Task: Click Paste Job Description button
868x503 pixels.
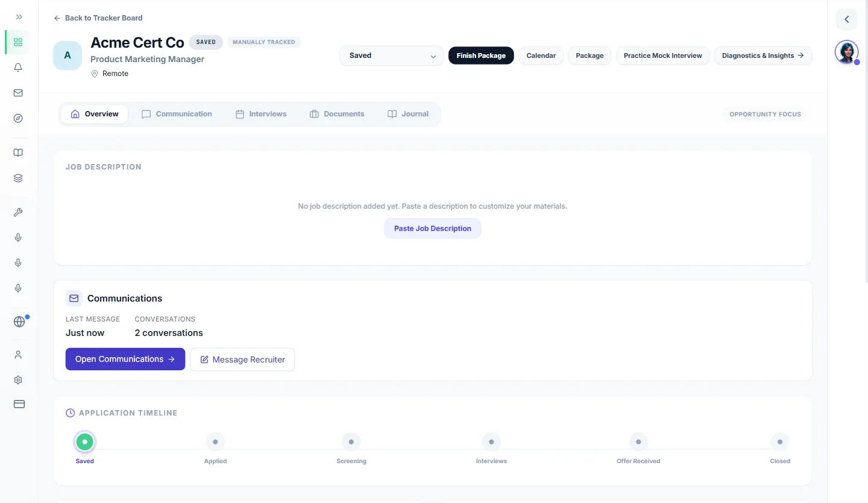Action: (433, 229)
